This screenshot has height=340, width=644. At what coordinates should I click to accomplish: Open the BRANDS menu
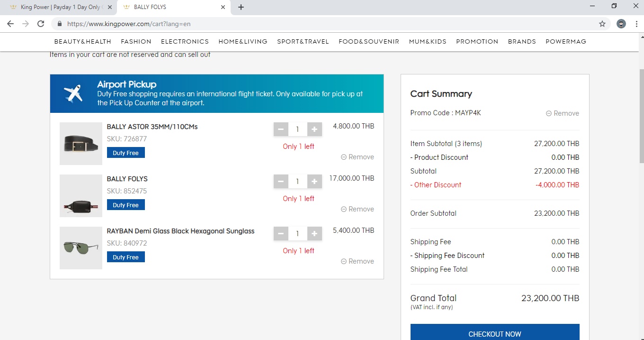point(522,41)
